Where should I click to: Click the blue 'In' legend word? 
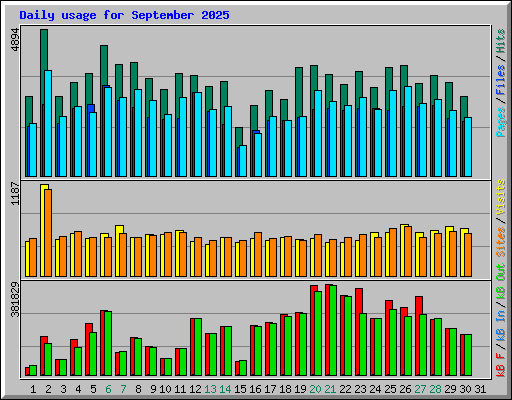[x=501, y=316]
